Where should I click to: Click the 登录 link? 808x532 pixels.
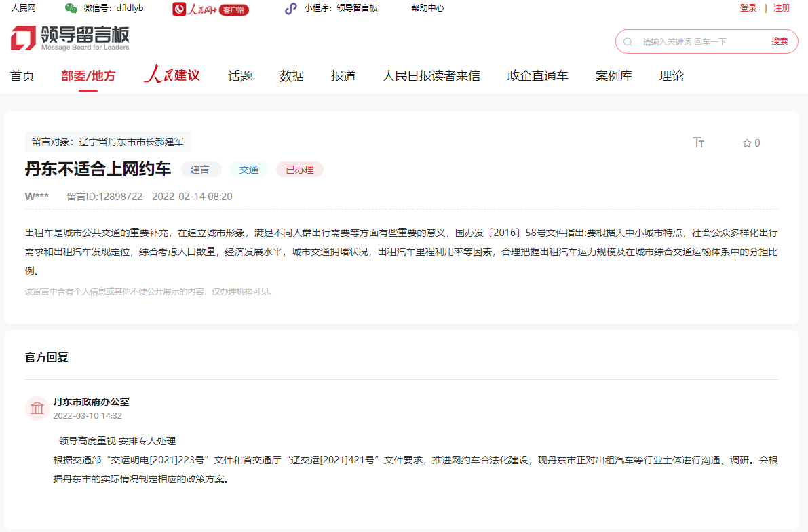tap(748, 8)
